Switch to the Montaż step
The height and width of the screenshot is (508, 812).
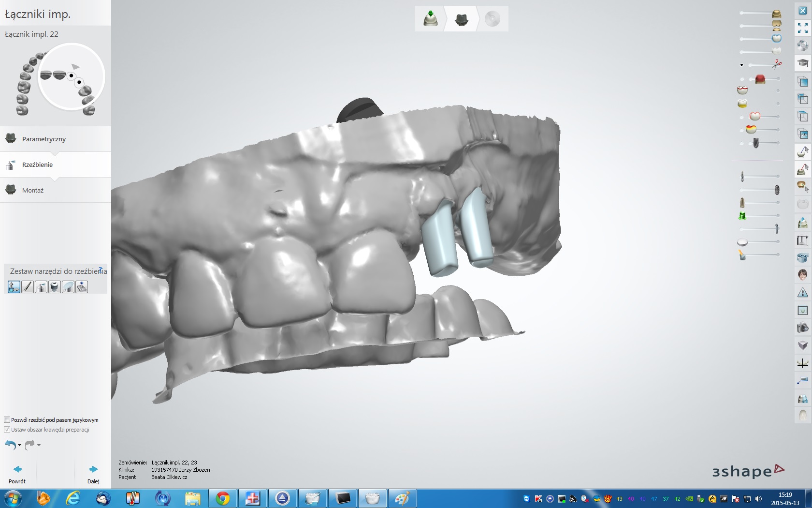[x=33, y=190]
